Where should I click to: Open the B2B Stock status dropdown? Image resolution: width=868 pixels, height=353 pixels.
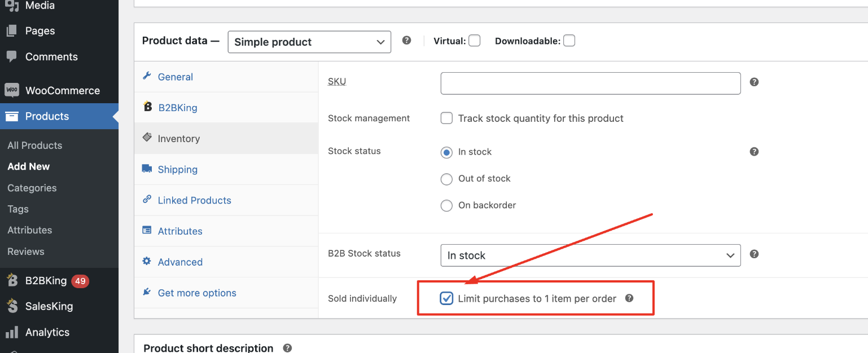(590, 255)
